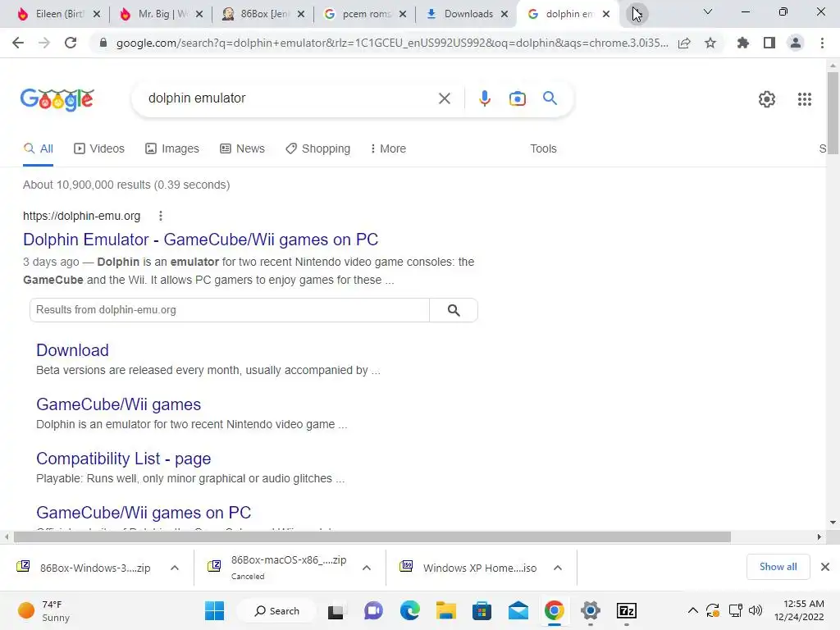Open the weather widget showing 74°F
Viewport: 840px width, 630px height.
pyautogui.click(x=44, y=610)
